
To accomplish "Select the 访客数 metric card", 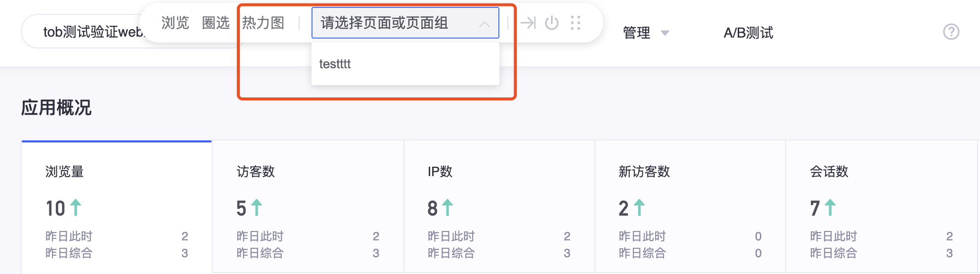I will (308, 207).
